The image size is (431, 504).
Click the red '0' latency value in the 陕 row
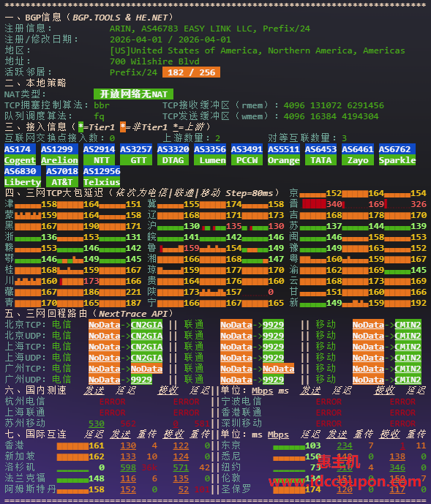271,292
